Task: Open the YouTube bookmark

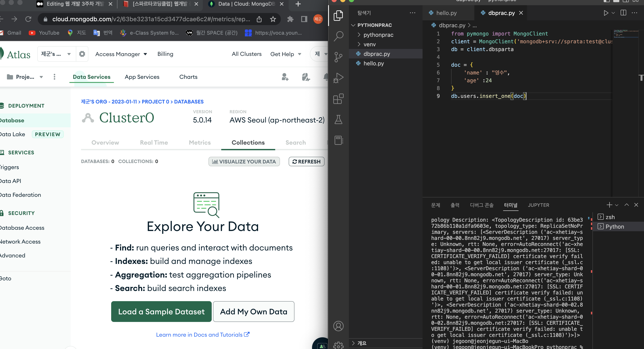Action: click(44, 33)
